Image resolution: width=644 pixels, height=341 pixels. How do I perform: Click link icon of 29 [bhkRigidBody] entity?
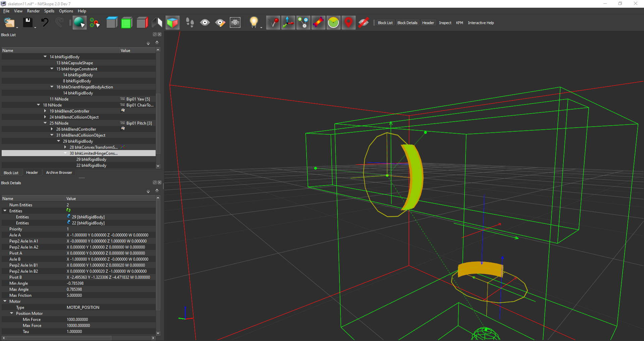click(69, 217)
